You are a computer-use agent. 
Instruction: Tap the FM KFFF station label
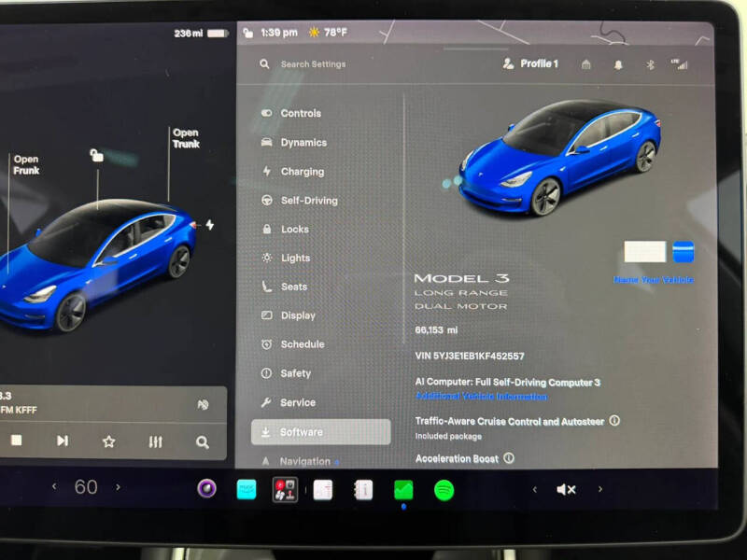pos(19,410)
